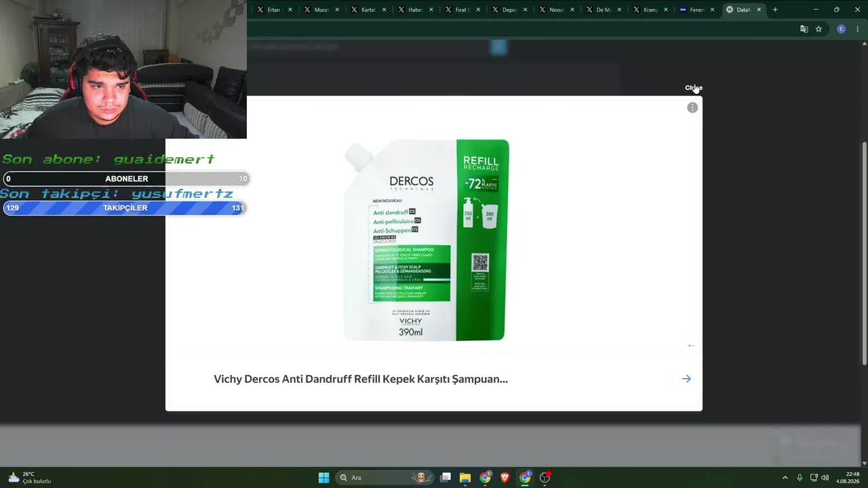This screenshot has height=488, width=868.
Task: Switch to the active Chrome window on taskbar
Action: coord(525,478)
